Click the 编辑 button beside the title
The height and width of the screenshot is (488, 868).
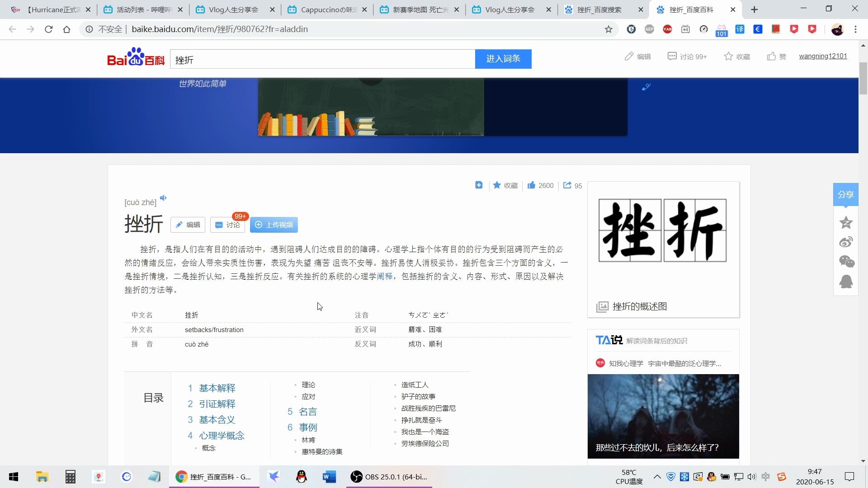pyautogui.click(x=188, y=225)
